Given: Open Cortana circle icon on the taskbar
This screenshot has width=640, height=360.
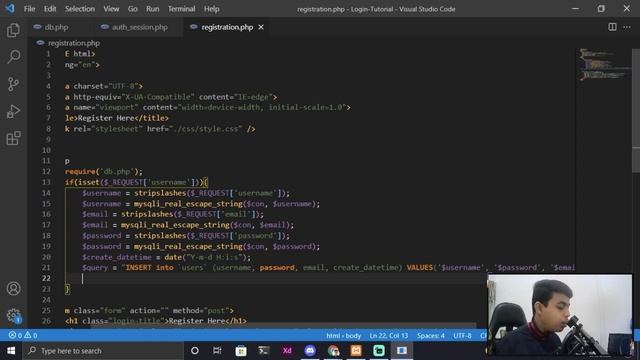Looking at the screenshot, I should (x=195, y=351).
